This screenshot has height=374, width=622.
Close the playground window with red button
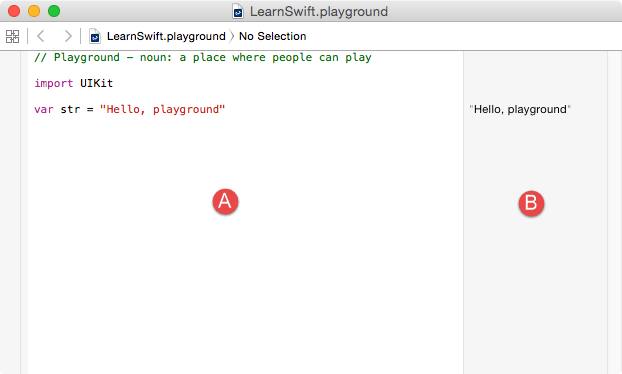(x=14, y=11)
